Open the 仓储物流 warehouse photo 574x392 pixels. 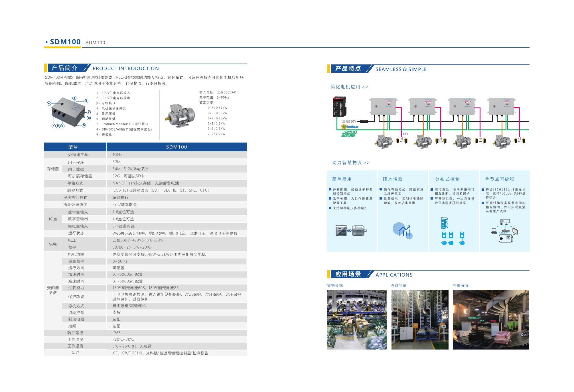click(420, 320)
